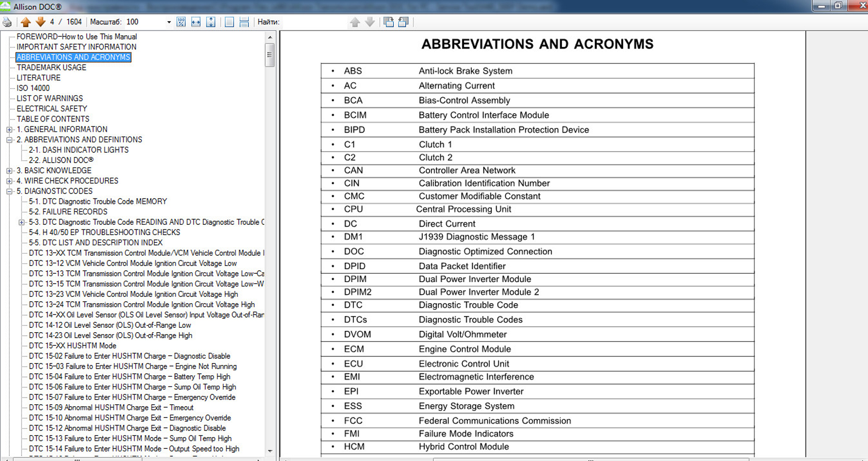This screenshot has width=868, height=461.
Task: Open the 2-1. DASH INDICATOR LIGHTS entry
Action: 78,150
